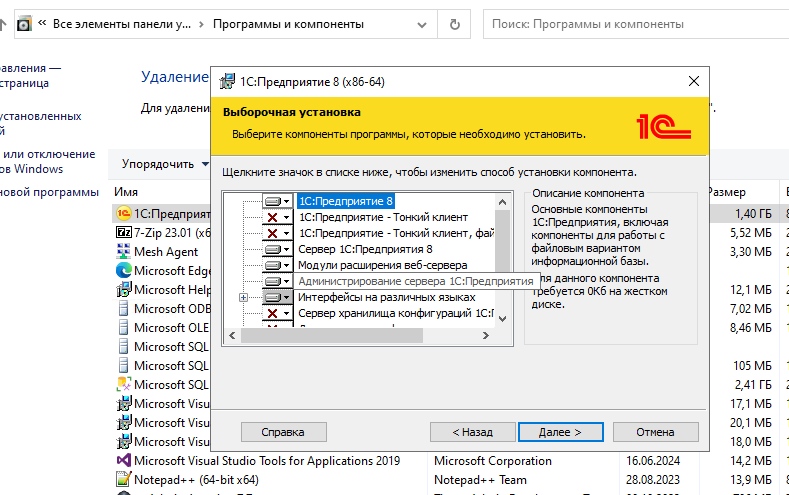Click Microsoft Corporation publisher cell
Image resolution: width=789 pixels, height=495 pixels.
[x=493, y=461]
